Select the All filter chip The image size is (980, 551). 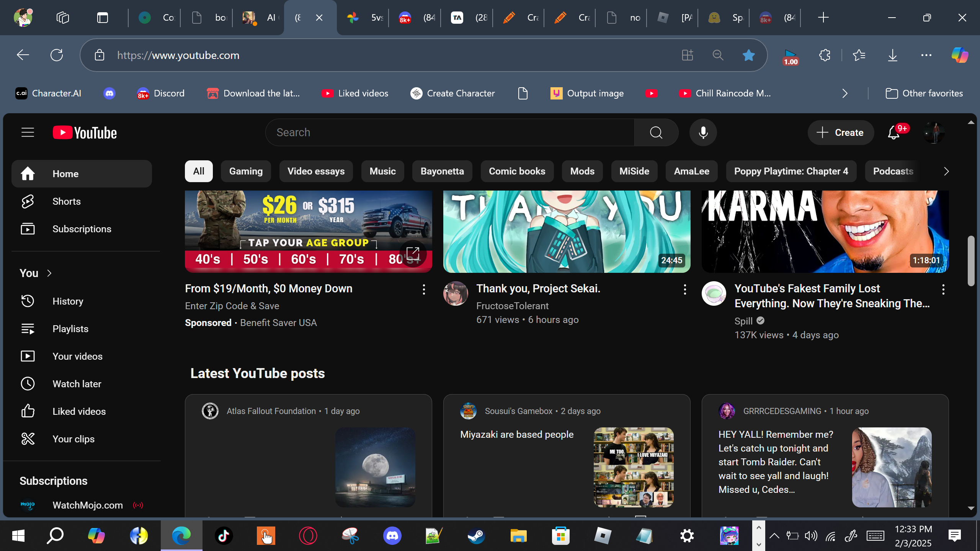[199, 171]
